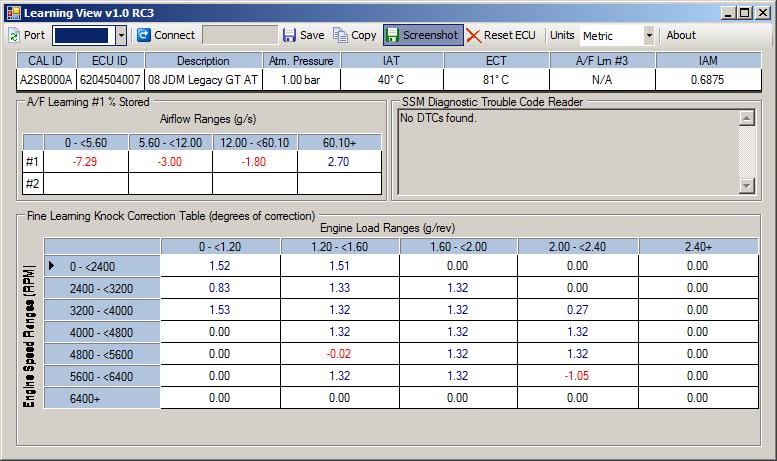Select knock correction cell 1.33
The width and height of the screenshot is (777, 461).
coord(340,288)
